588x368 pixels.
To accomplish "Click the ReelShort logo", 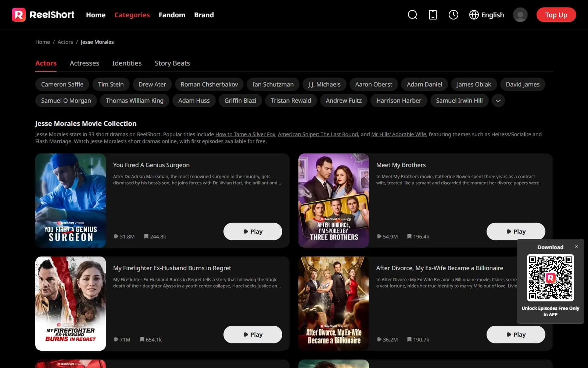I will click(43, 15).
